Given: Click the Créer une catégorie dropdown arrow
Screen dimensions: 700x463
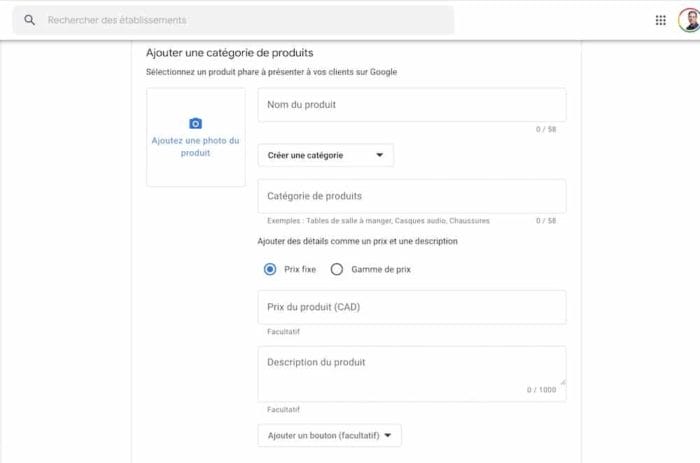Looking at the screenshot, I should (379, 155).
